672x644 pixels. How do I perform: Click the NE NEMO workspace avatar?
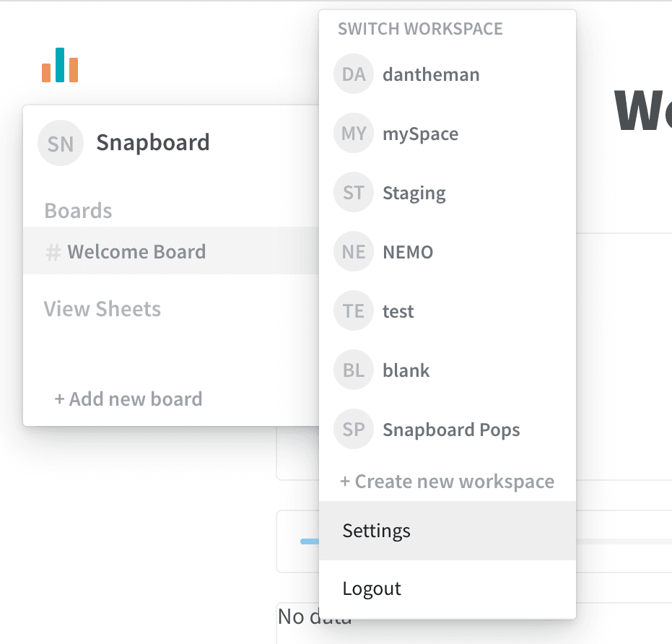353,251
